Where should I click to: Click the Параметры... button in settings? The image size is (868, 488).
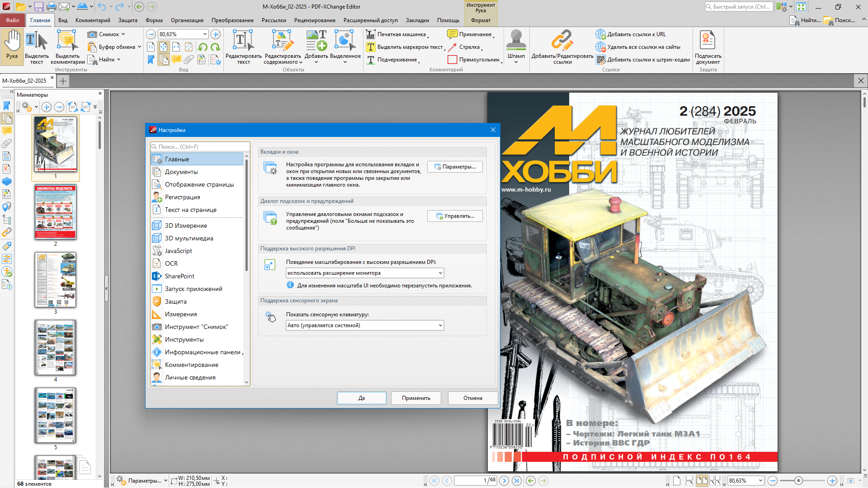point(455,167)
